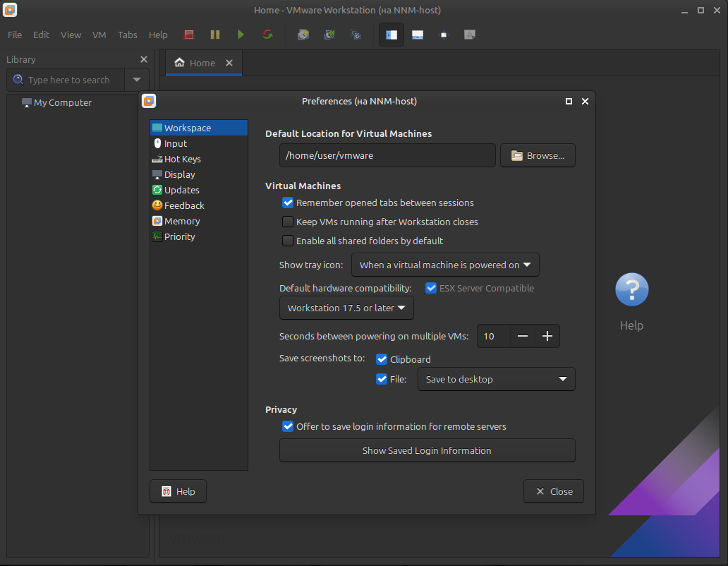Screen dimensions: 728x566
Task: Check Enable all shared folders by default
Action: coord(288,241)
